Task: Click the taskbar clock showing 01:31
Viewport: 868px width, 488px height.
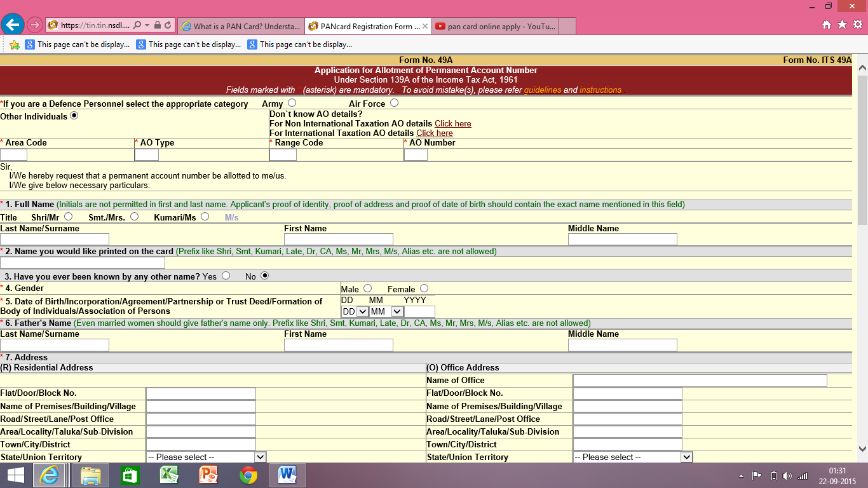Action: point(836,471)
